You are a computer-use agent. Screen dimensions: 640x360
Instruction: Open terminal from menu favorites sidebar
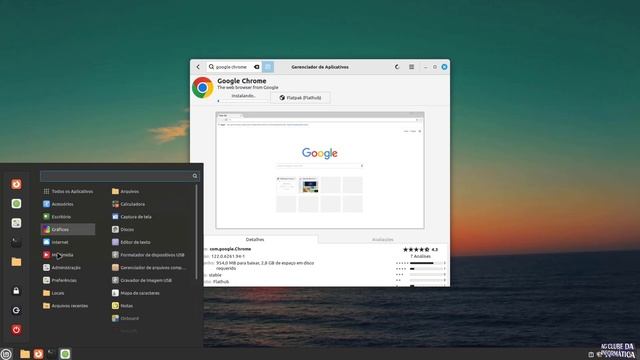click(x=16, y=242)
